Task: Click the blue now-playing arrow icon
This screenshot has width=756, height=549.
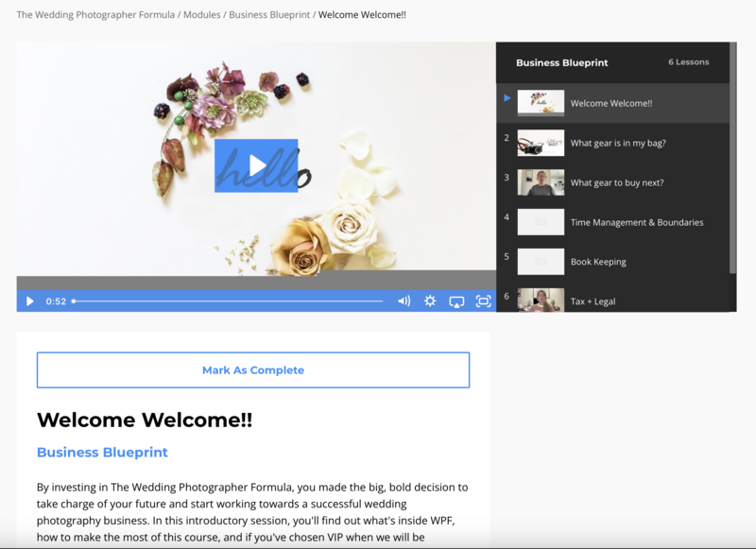Action: coord(507,98)
